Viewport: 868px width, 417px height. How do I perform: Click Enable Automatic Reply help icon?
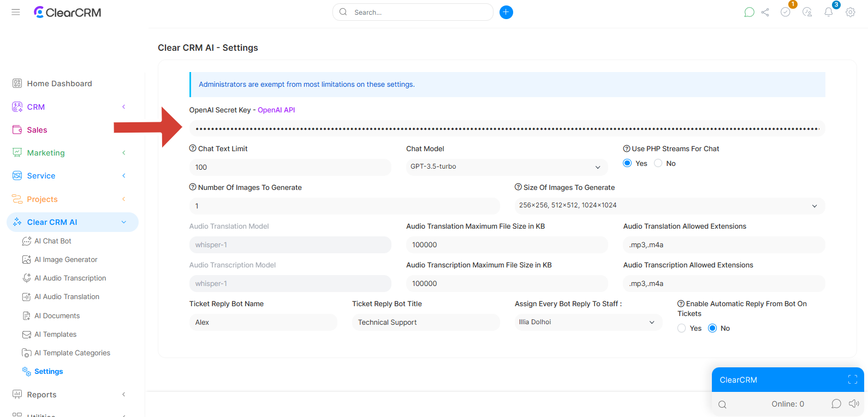pos(681,304)
